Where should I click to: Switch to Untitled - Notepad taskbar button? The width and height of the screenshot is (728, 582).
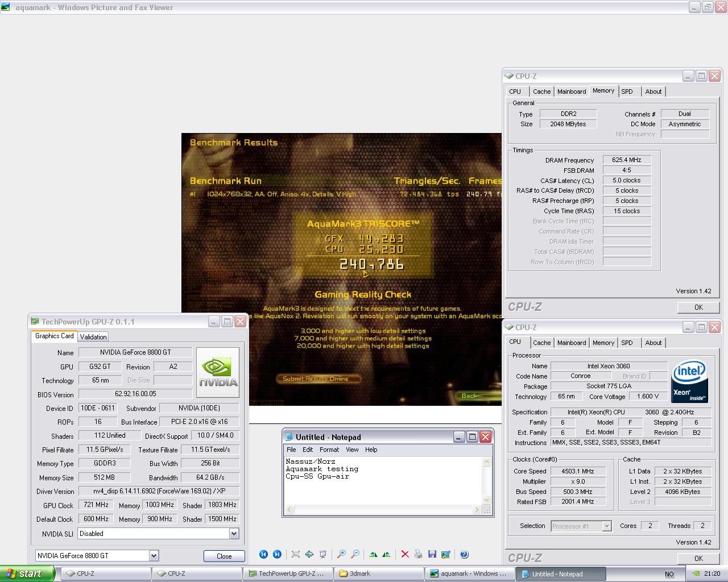coord(561,573)
